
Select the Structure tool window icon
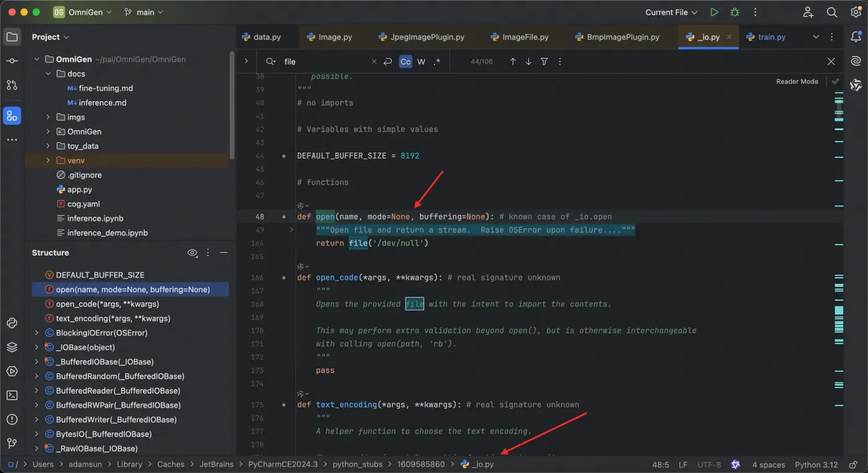point(12,115)
